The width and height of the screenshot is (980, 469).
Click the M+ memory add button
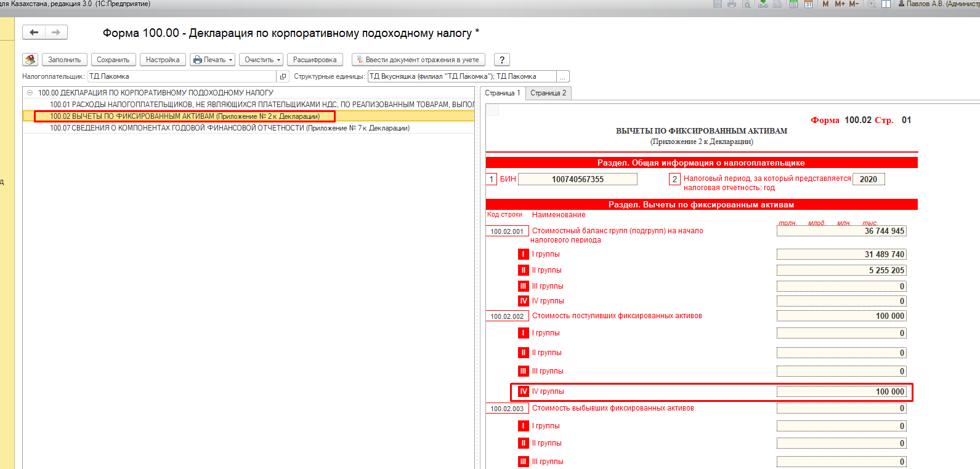[x=840, y=4]
